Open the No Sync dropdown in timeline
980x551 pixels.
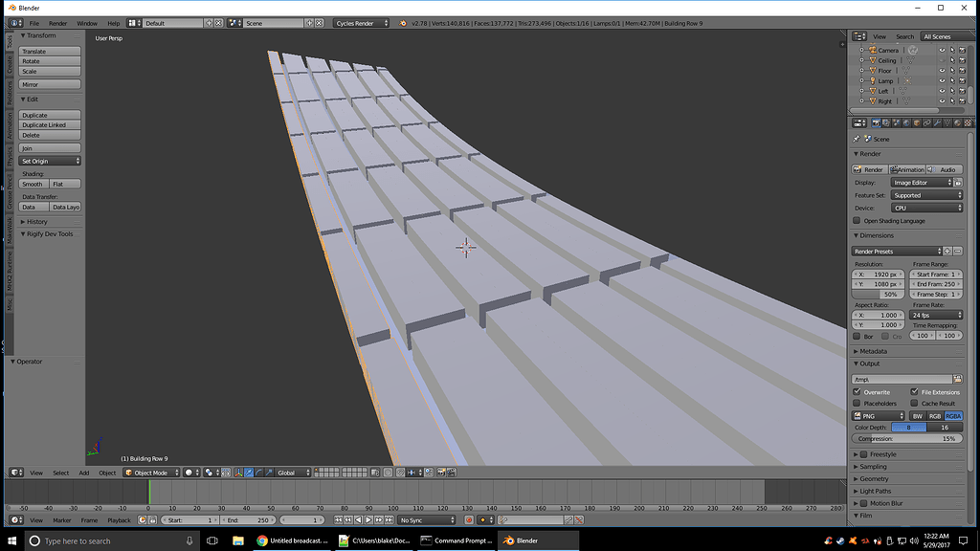[428, 519]
